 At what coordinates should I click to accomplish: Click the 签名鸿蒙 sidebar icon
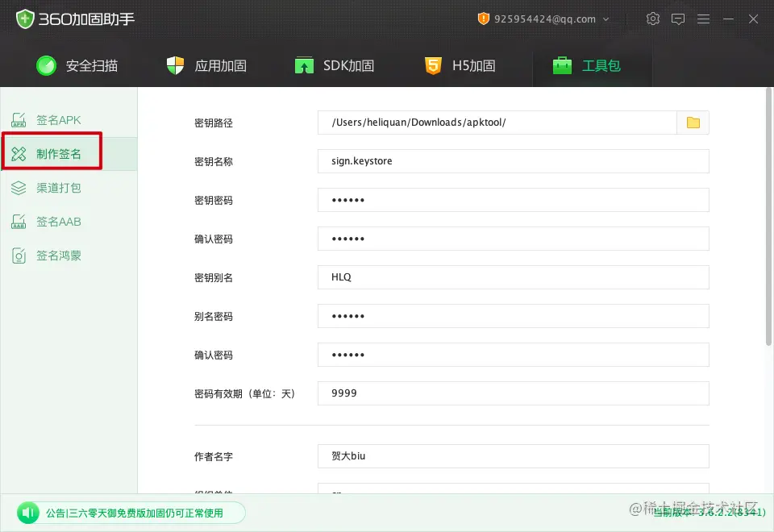(x=19, y=256)
